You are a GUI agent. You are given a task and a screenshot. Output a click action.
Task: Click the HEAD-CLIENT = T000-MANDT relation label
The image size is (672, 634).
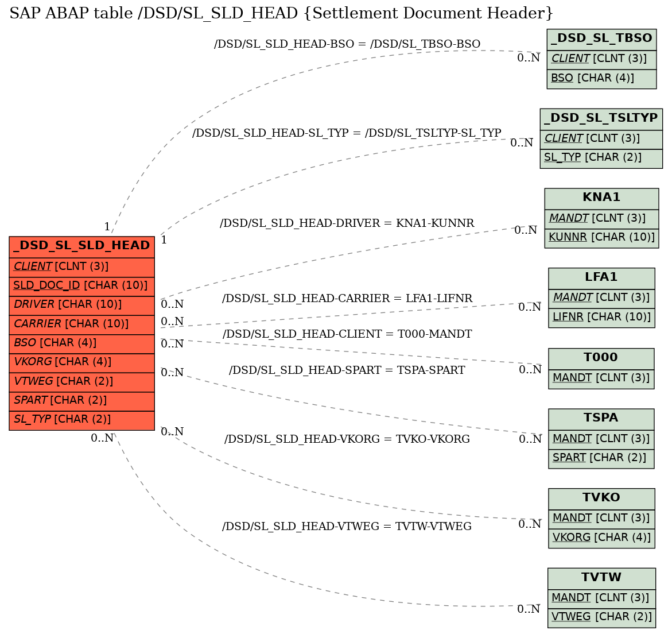[x=347, y=334]
